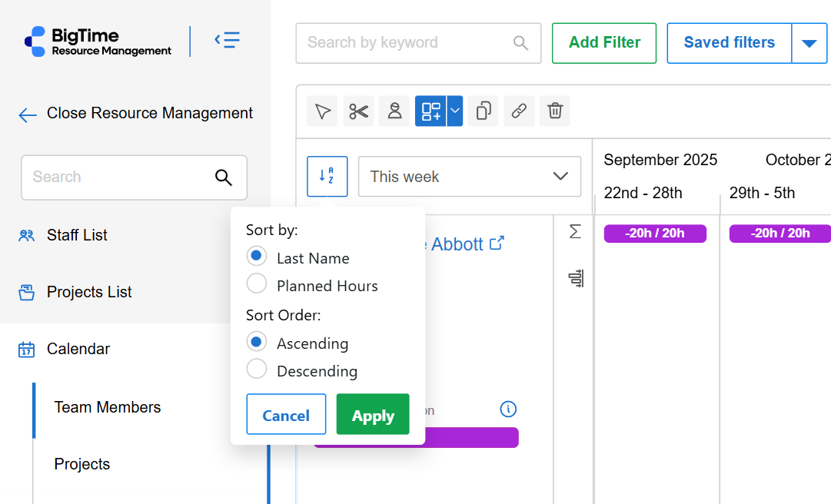Select Last Name sort option
This screenshot has height=504, width=831.
(x=257, y=257)
